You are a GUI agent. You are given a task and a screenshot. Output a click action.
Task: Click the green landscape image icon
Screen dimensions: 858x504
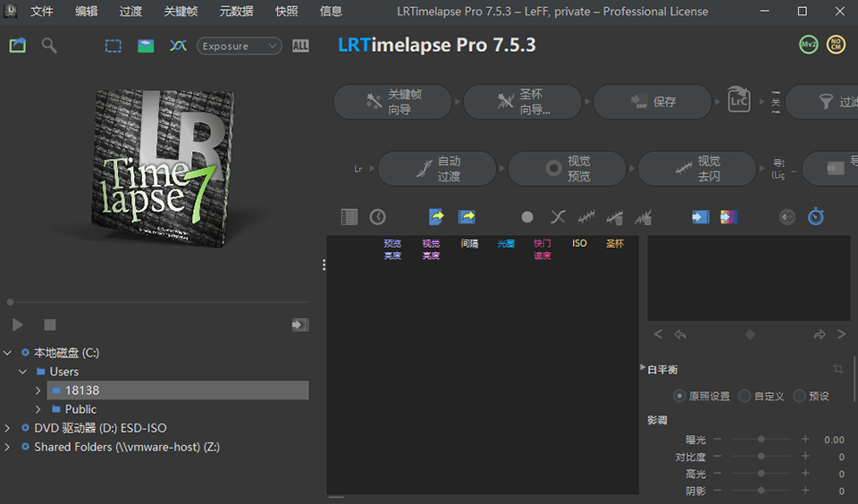146,46
